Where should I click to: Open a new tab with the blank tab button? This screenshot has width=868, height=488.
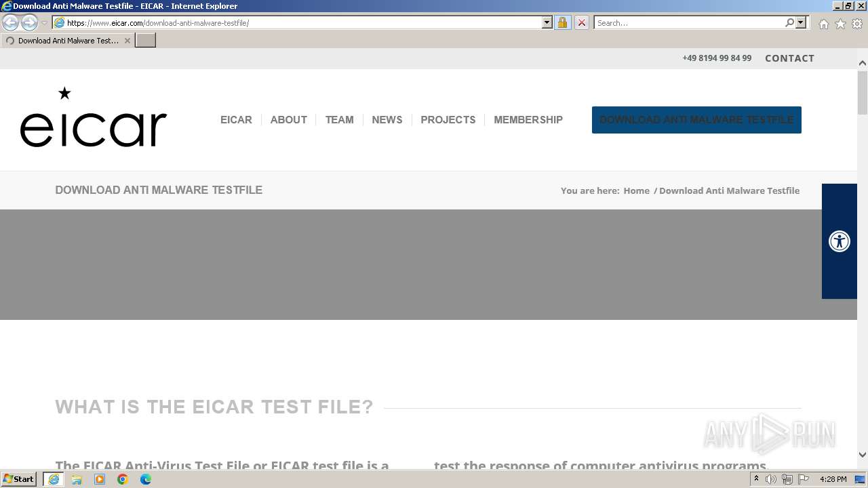[146, 41]
